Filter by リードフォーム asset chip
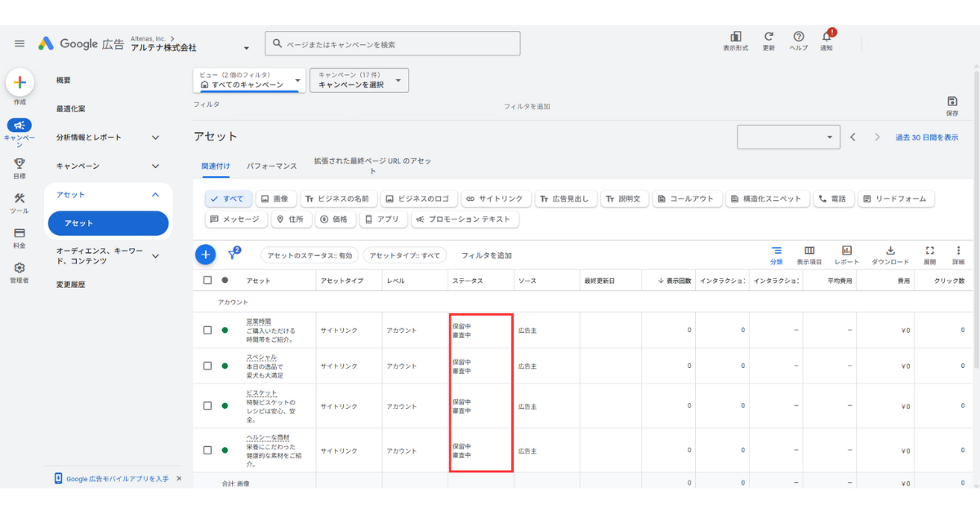Viewport: 980px width, 514px height. point(896,198)
